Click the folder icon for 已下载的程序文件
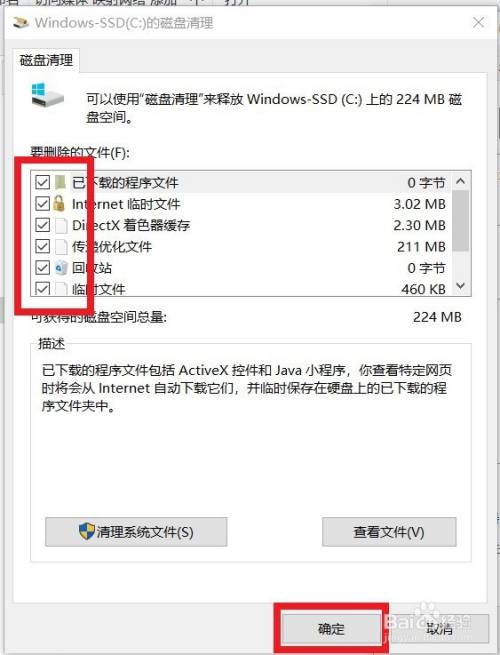This screenshot has width=500, height=655. click(x=61, y=182)
